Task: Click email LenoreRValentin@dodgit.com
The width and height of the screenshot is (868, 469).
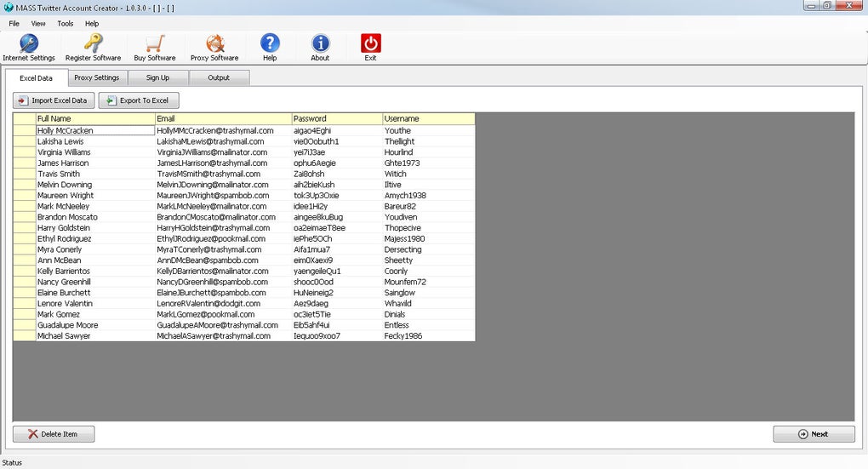Action: point(223,303)
